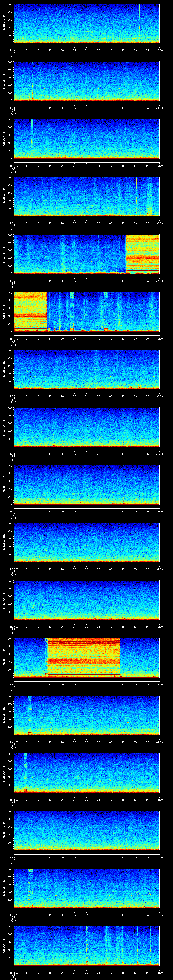Select the '46:00' end time label
Screen dimensions: 173x980
pyautogui.click(x=159, y=972)
